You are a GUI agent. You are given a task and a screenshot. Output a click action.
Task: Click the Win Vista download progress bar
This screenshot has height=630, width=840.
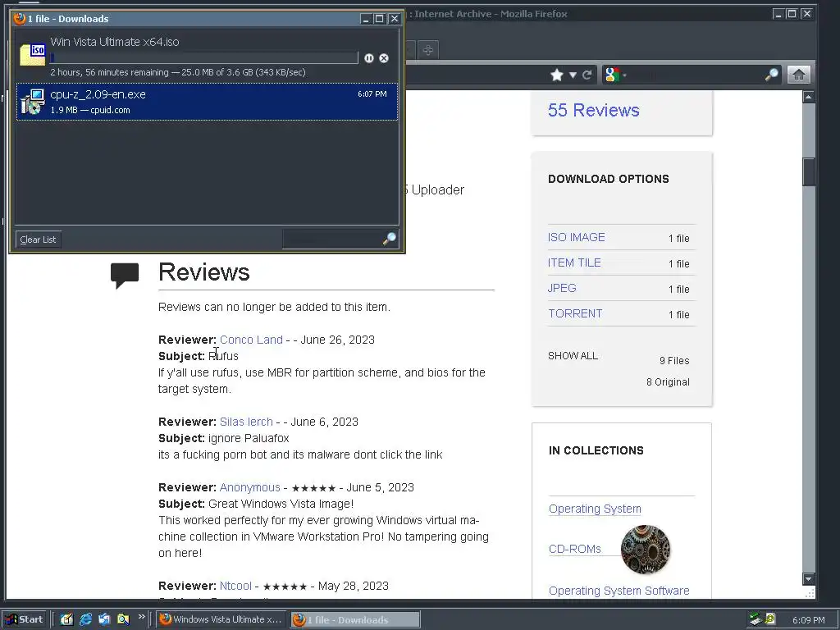pos(203,58)
